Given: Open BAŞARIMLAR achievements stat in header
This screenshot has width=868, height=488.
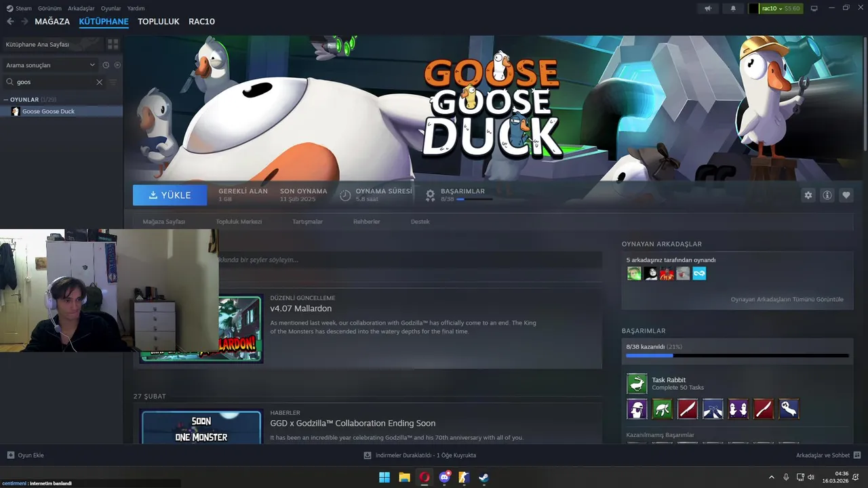Looking at the screenshot, I should tap(458, 195).
